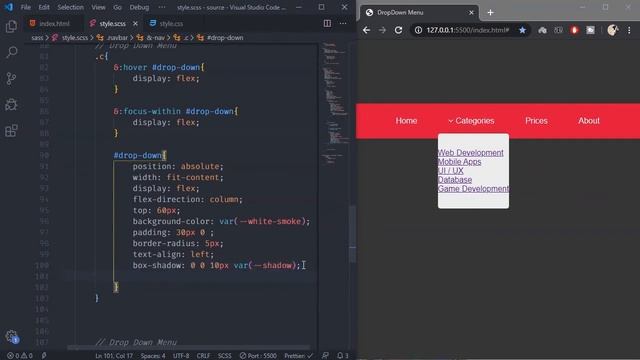Click Prices in the red navbar

point(536,121)
